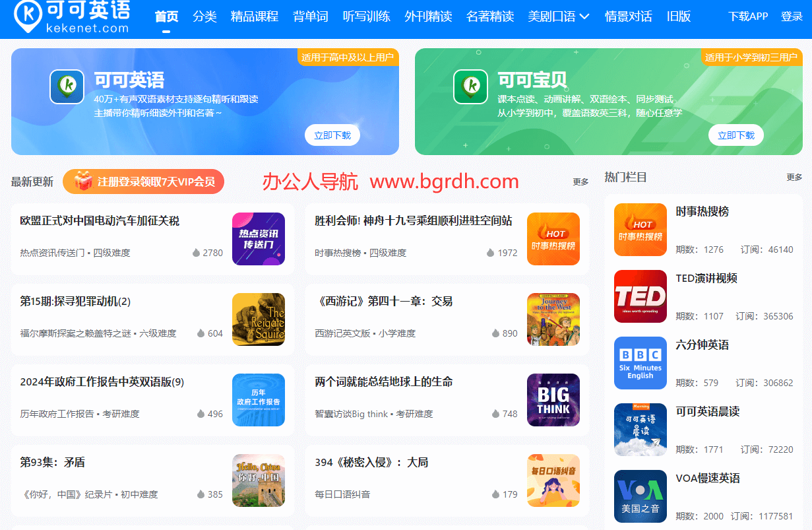Image resolution: width=812 pixels, height=530 pixels.
Task: Click the Big Think article thumbnail
Action: click(553, 400)
